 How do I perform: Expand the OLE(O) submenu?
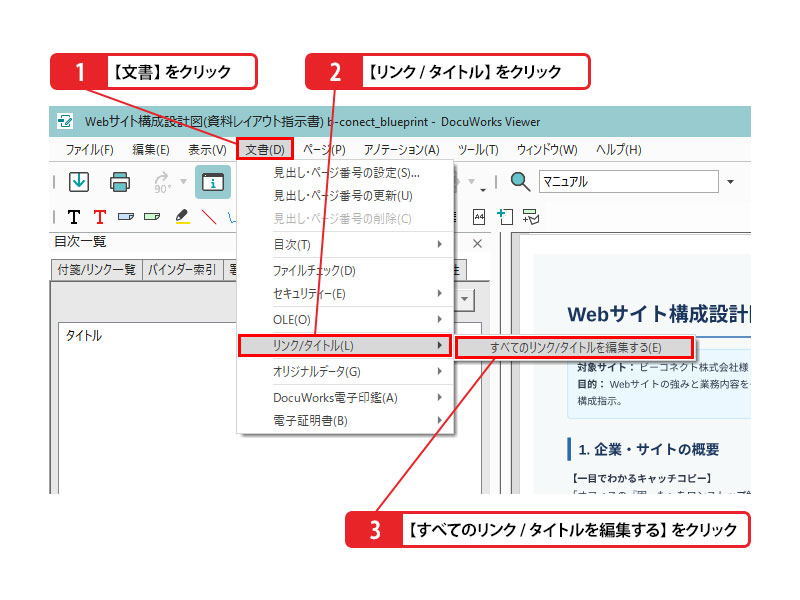346,319
